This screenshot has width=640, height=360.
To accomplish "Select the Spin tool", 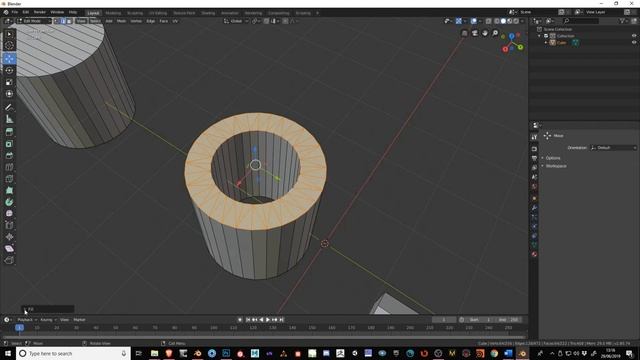I will point(9,202).
